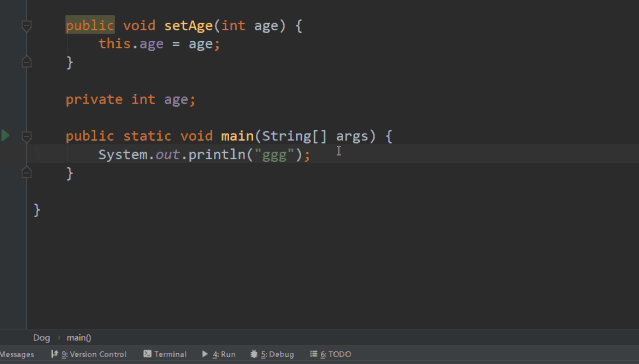Click 'println' method call

click(x=217, y=155)
